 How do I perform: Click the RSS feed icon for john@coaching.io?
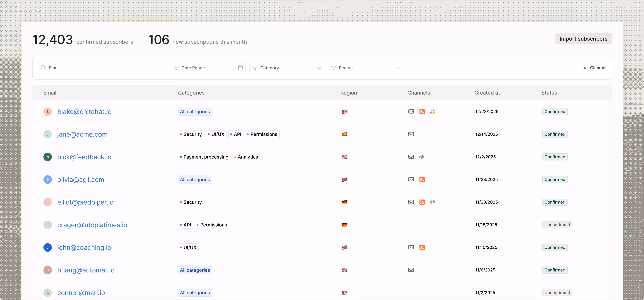pos(422,247)
